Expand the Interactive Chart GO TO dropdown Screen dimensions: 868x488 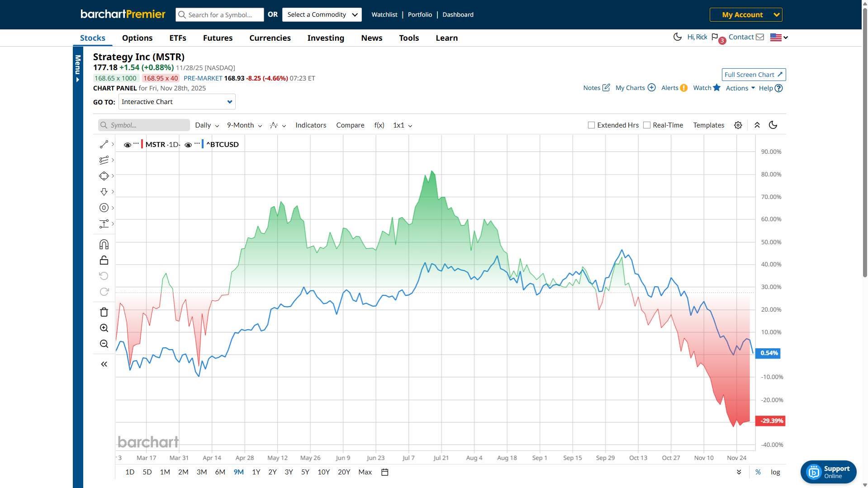pyautogui.click(x=176, y=102)
